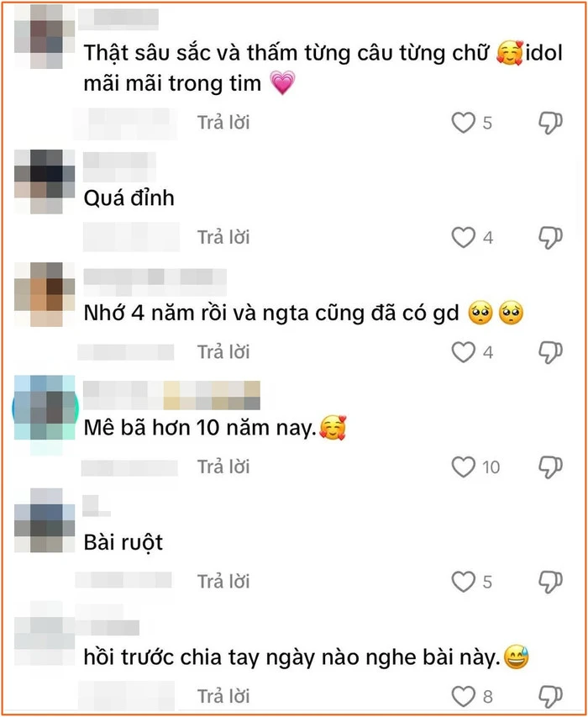Like the 'Bài ruột' comment
Screen dimensions: 588x717
tap(464, 583)
